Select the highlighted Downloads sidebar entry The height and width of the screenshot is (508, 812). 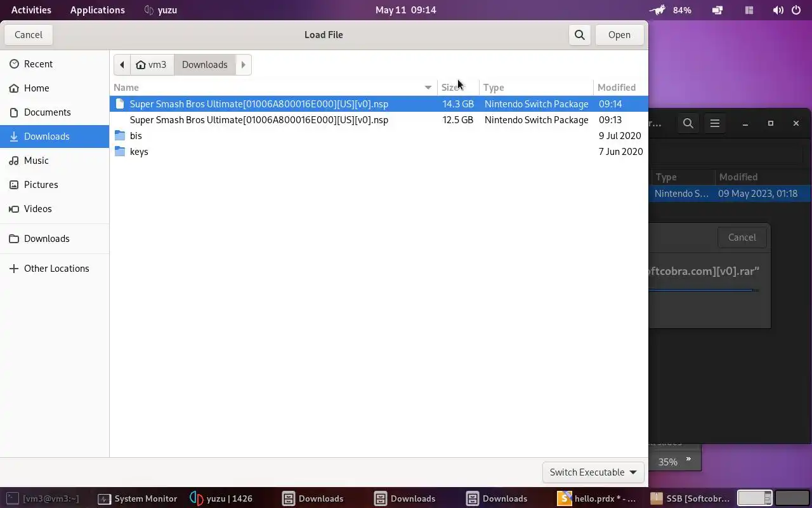pyautogui.click(x=55, y=137)
